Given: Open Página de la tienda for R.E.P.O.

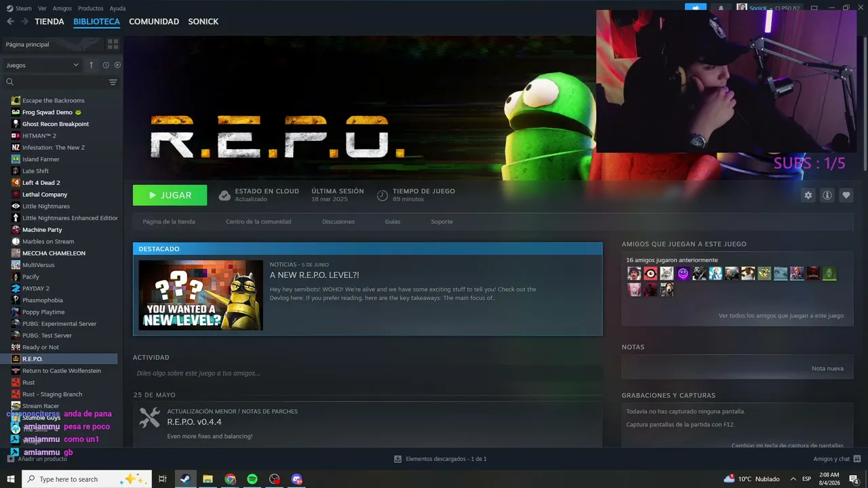Looking at the screenshot, I should pos(169,222).
